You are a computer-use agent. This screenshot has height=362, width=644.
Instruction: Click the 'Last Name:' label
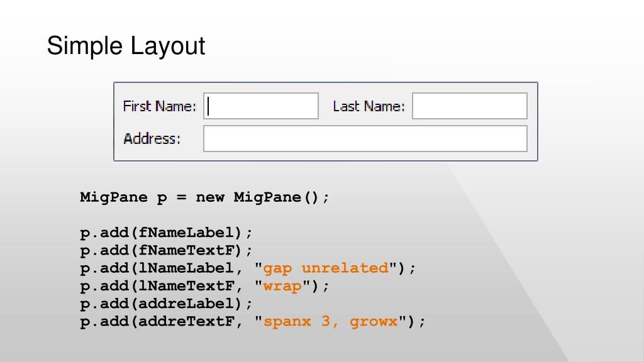pos(369,106)
